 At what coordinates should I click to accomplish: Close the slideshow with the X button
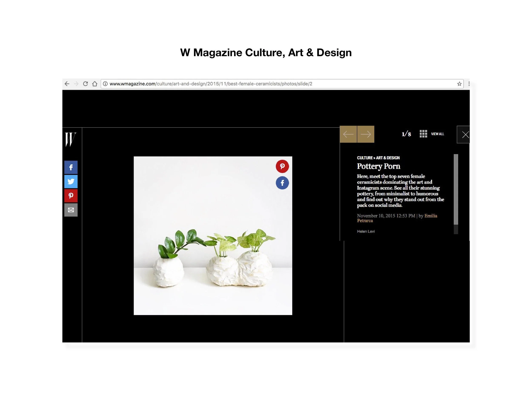point(464,134)
